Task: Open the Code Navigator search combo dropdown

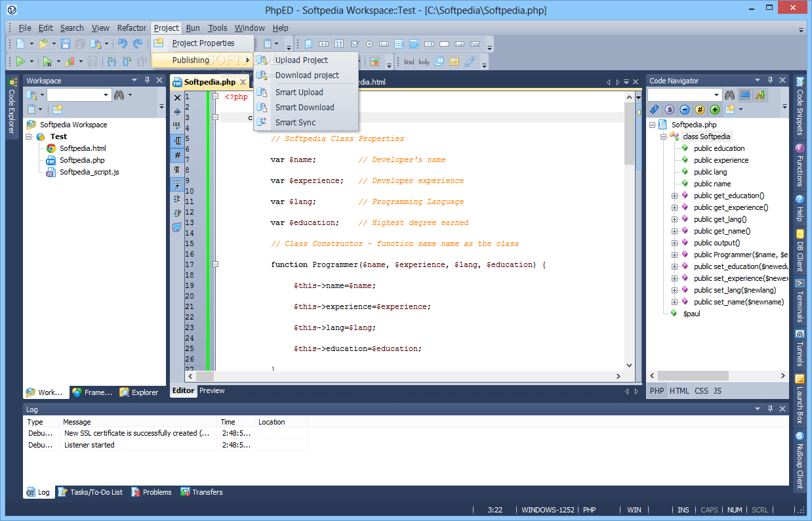Action: [717, 95]
